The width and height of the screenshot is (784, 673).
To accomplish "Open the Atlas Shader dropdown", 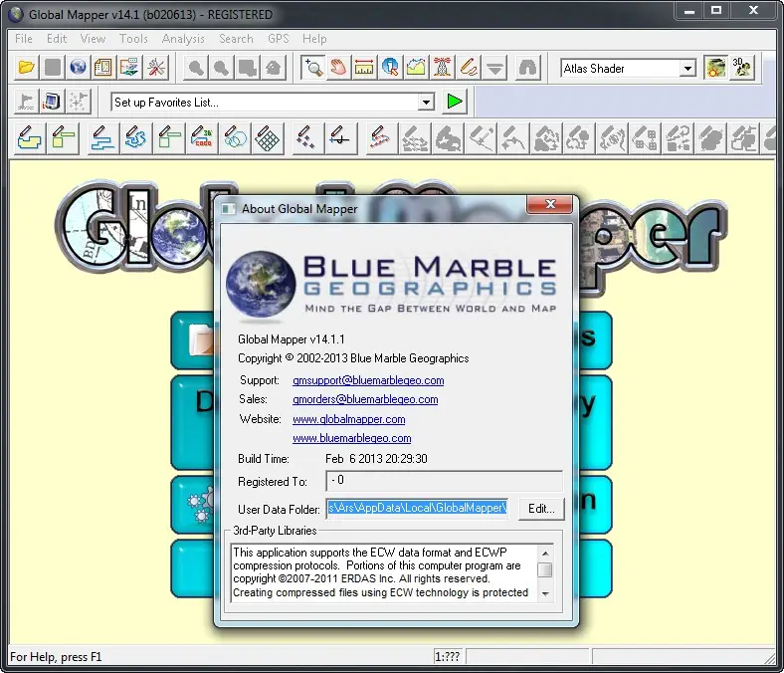I will tap(688, 68).
